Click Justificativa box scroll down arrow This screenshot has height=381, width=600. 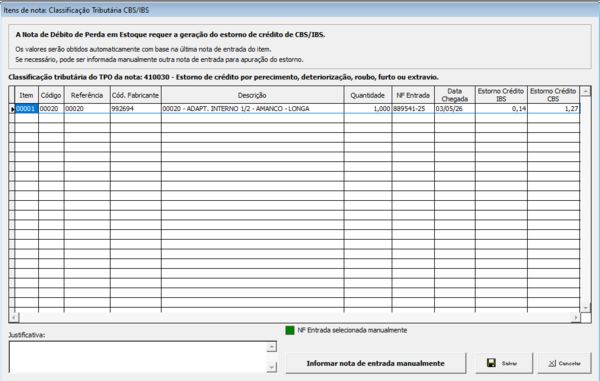(x=271, y=367)
